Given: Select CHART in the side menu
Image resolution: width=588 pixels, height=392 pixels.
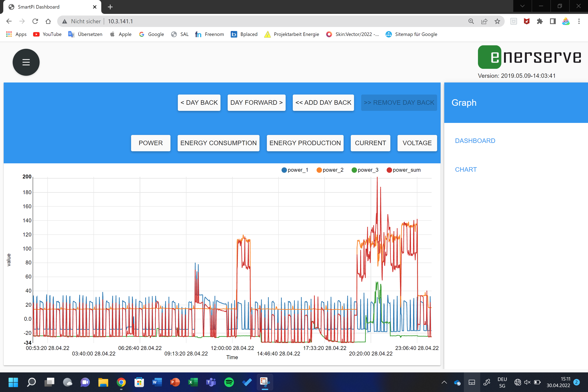Looking at the screenshot, I should click(x=466, y=169).
